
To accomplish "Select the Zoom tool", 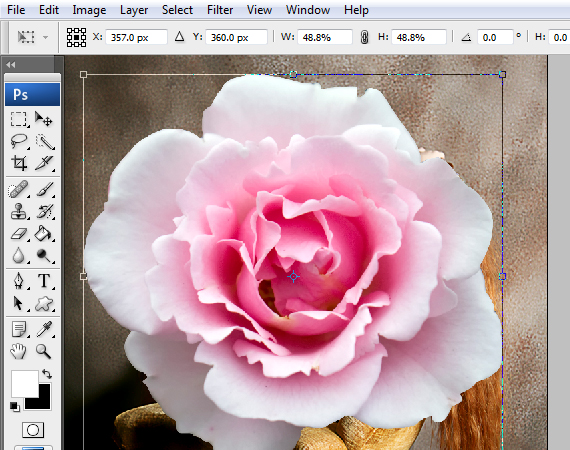I will [x=43, y=351].
